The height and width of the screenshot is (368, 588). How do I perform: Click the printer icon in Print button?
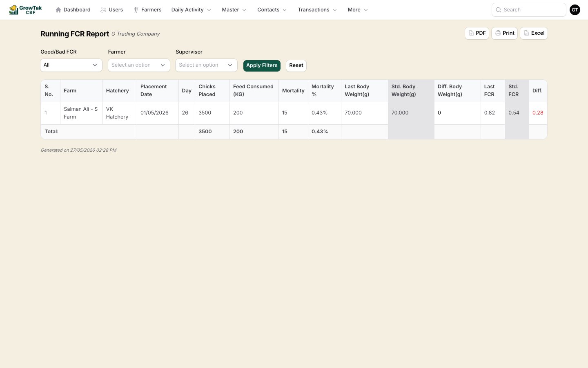click(498, 33)
